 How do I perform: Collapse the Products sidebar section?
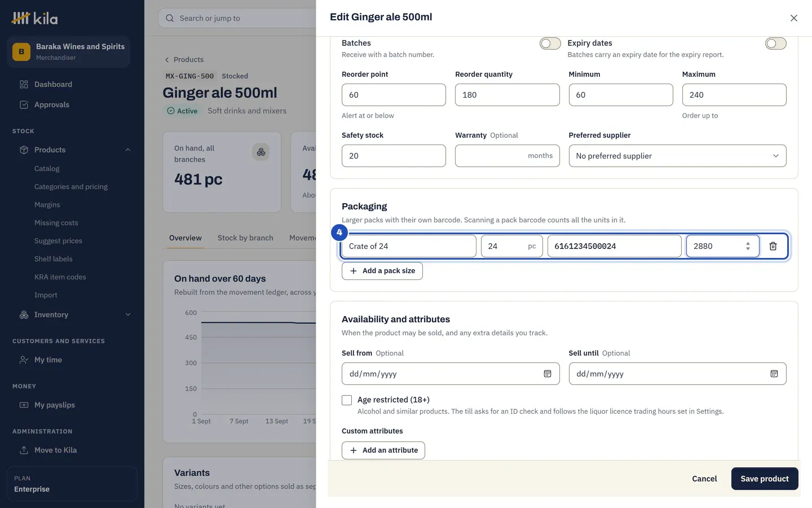click(128, 150)
